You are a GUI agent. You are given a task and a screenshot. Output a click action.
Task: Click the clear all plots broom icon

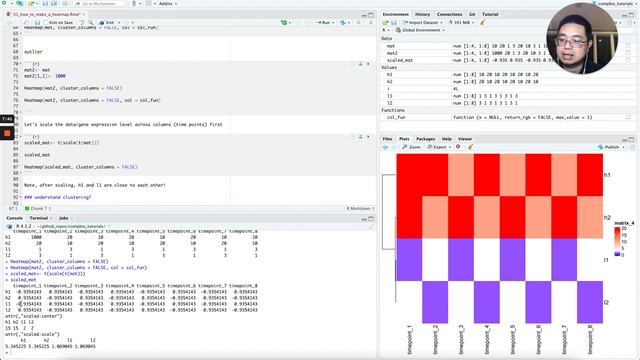(x=470, y=147)
